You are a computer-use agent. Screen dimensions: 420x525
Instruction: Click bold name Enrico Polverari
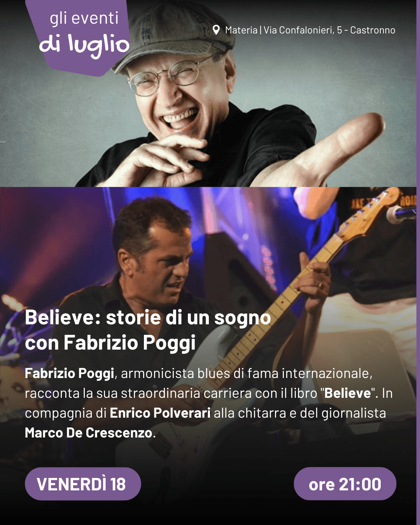click(x=160, y=413)
